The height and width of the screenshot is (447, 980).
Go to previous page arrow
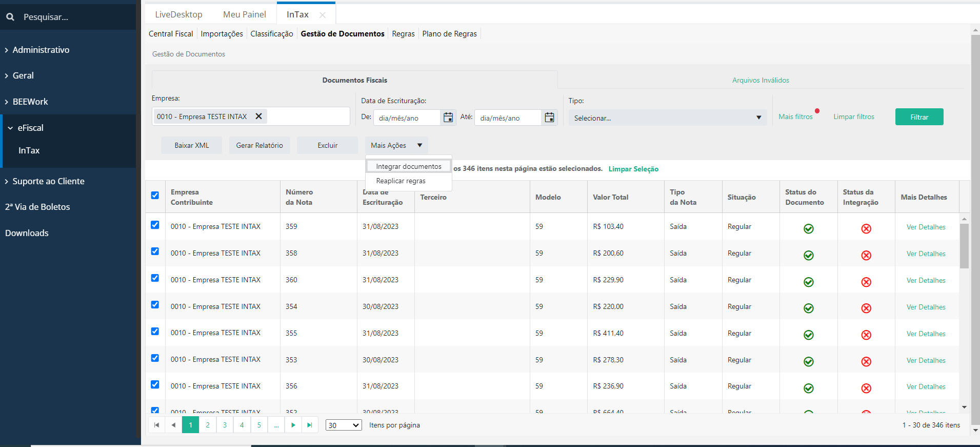(173, 425)
